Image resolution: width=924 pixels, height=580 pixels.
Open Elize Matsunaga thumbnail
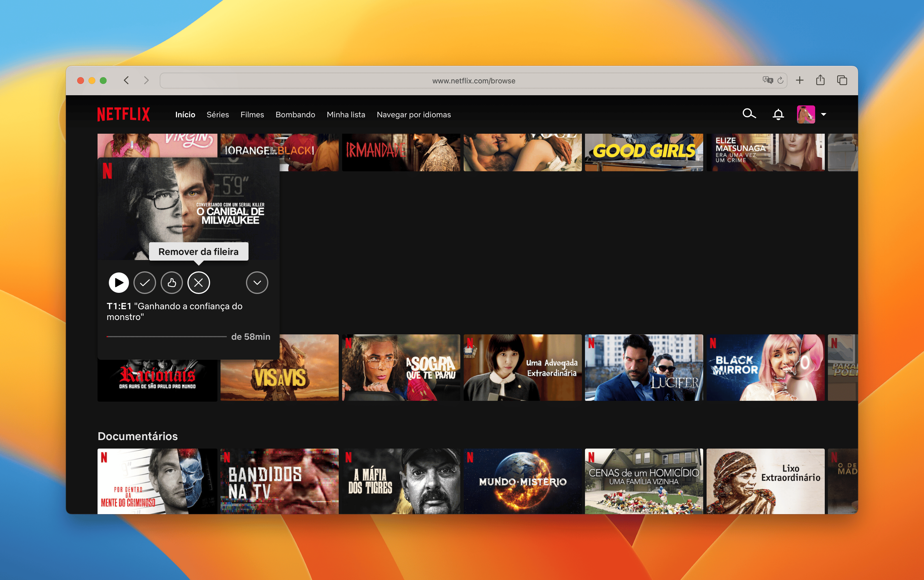pos(766,152)
